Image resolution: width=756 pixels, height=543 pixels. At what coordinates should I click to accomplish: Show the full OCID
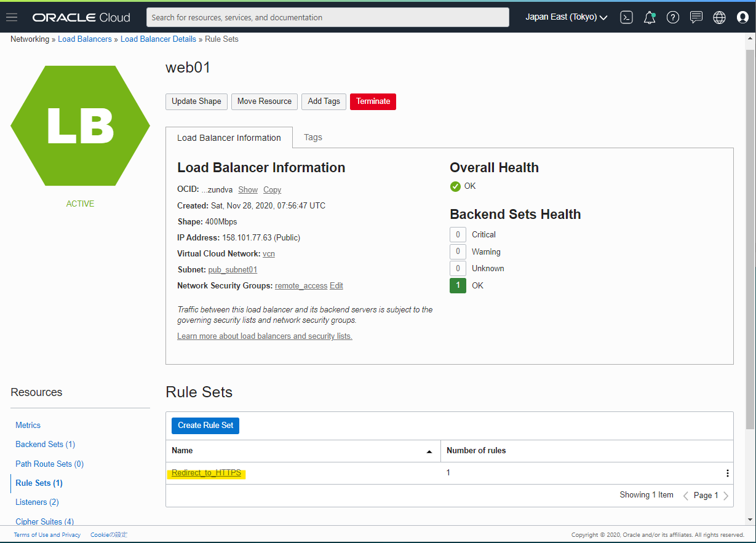pyautogui.click(x=248, y=190)
